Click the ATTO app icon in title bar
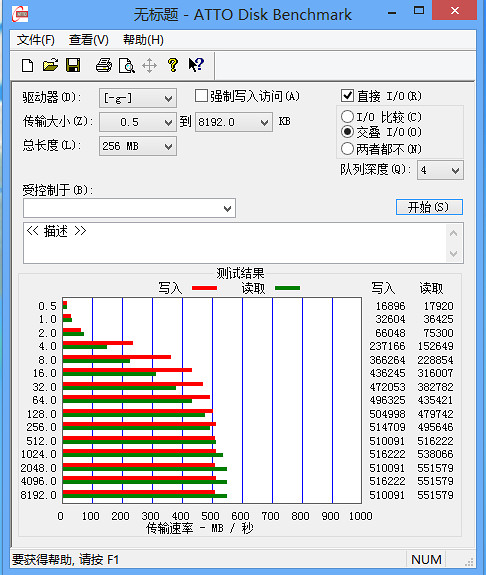The width and height of the screenshot is (486, 575). point(20,14)
